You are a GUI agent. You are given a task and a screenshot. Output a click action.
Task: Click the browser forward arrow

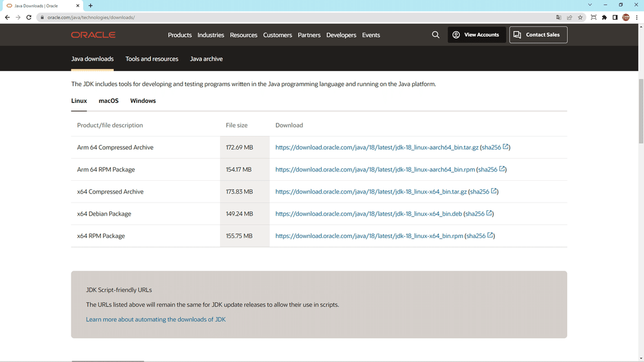[18, 17]
